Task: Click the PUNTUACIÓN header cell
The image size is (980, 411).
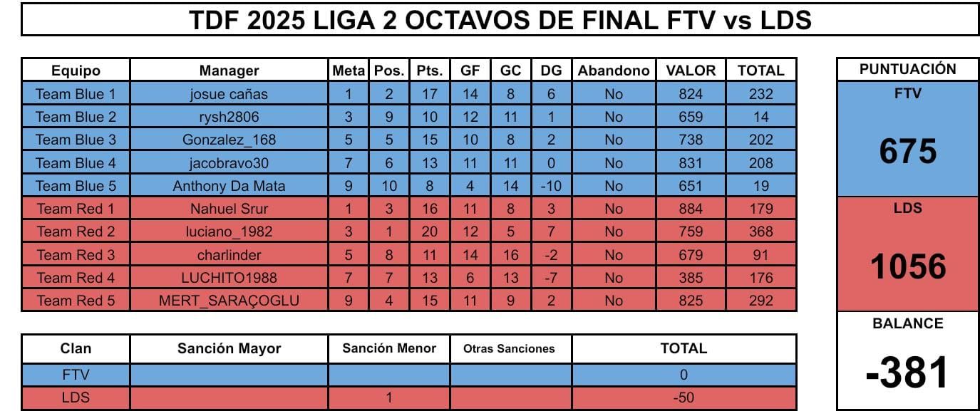Action: 907,70
